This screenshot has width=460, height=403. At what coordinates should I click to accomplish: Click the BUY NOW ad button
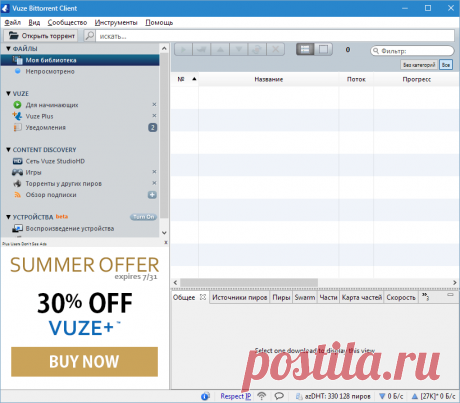pos(84,362)
